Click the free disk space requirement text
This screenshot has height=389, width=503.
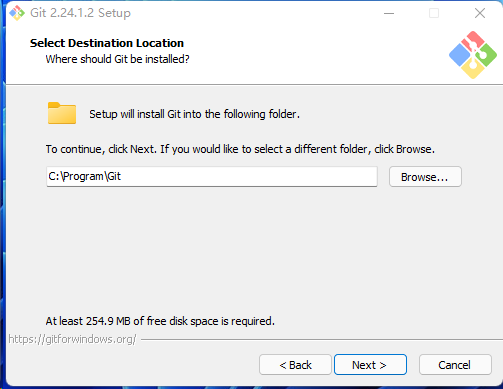pos(160,321)
